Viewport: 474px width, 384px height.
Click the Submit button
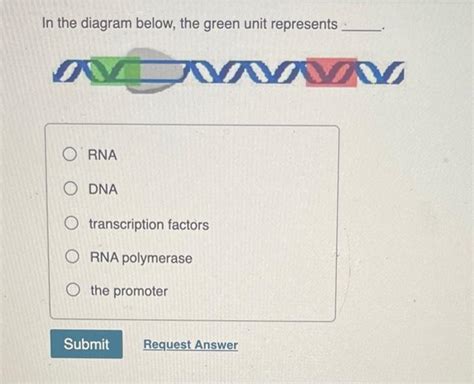86,344
